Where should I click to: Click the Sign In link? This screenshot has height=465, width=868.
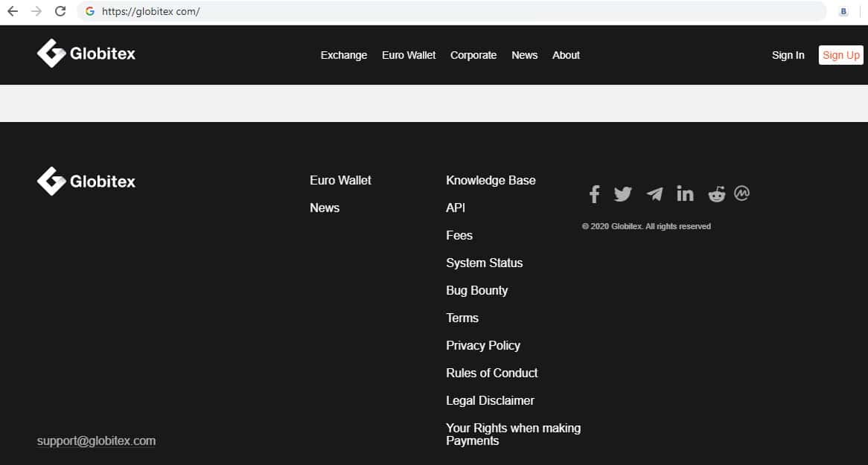(x=788, y=55)
